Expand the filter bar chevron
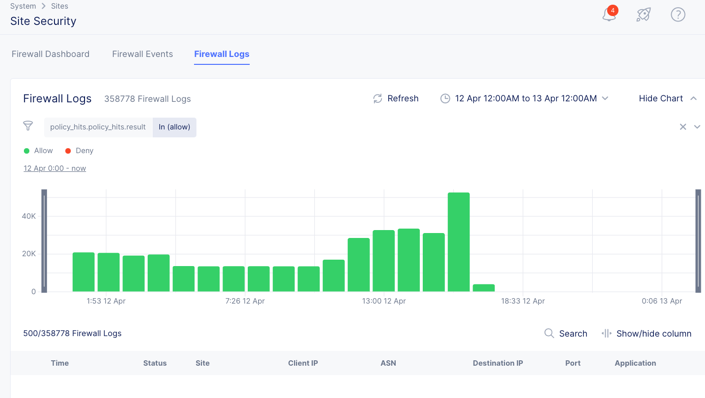Image resolution: width=705 pixels, height=398 pixels. [697, 127]
